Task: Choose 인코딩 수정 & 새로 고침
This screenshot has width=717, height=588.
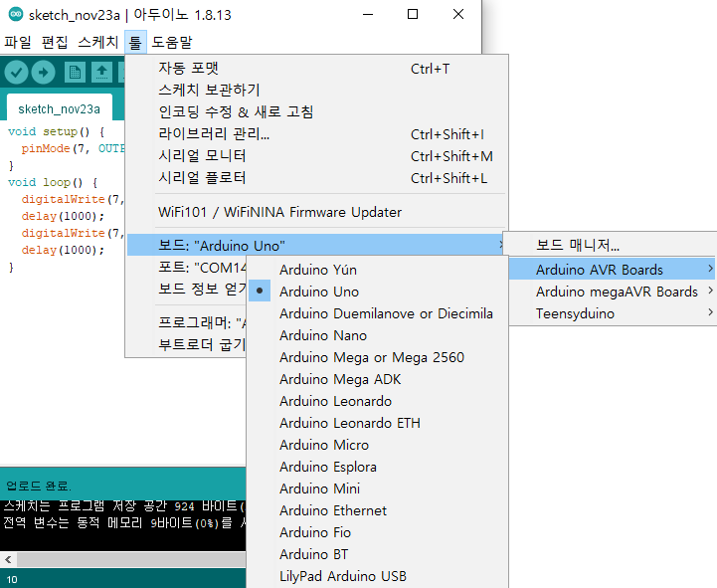Action: coord(316,112)
